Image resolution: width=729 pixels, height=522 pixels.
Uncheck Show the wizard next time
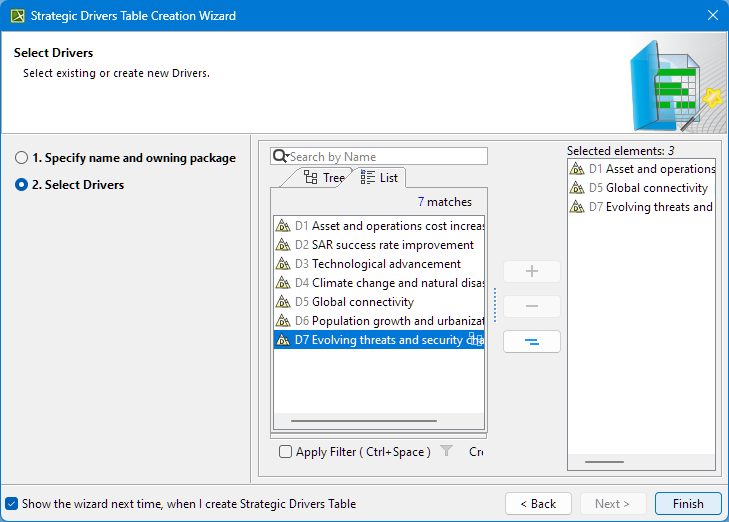(x=12, y=504)
